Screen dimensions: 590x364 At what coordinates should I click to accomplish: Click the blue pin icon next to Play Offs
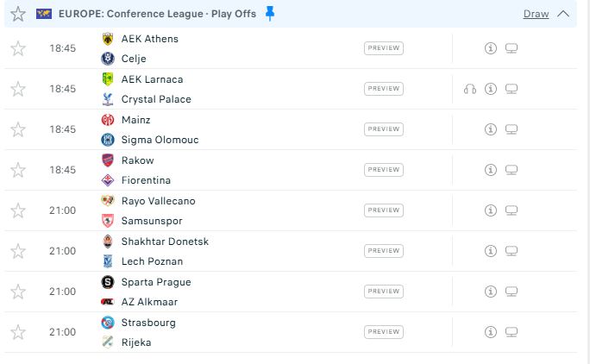click(270, 14)
